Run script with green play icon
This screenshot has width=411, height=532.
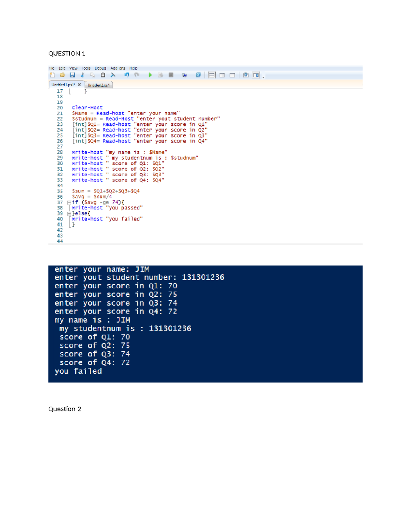pyautogui.click(x=150, y=75)
